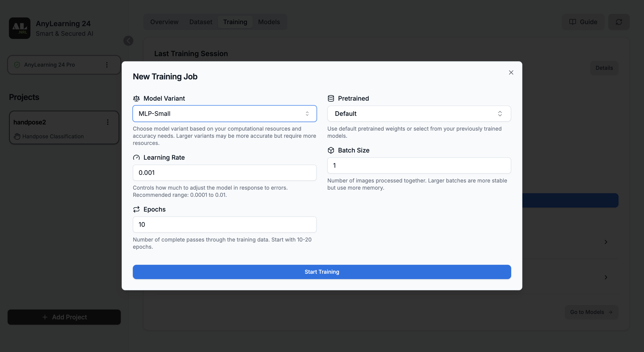The image size is (644, 352).
Task: Open the Guide button
Action: (x=583, y=22)
